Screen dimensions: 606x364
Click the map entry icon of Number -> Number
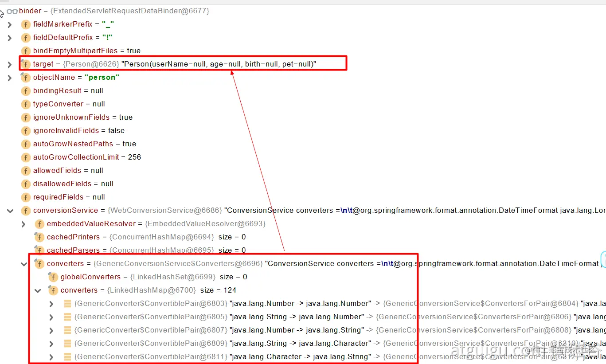(x=67, y=304)
